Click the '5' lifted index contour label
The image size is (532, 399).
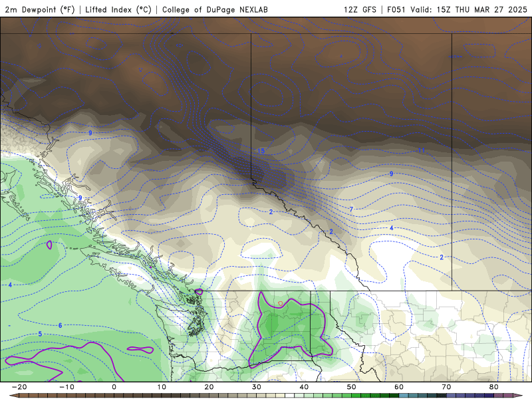click(40, 334)
